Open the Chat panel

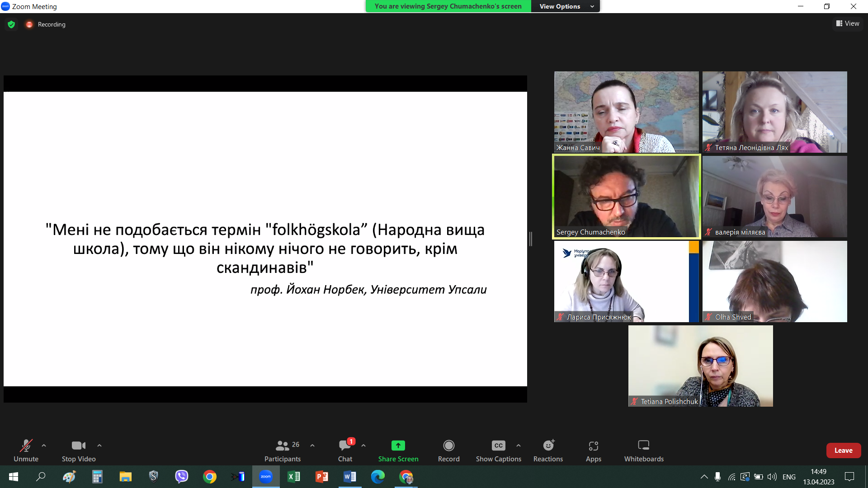345,451
